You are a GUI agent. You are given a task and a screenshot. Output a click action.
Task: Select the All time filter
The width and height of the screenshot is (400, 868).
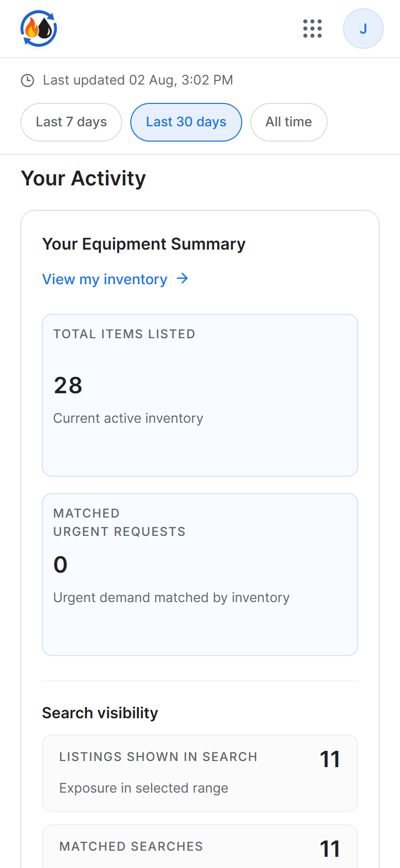click(289, 122)
